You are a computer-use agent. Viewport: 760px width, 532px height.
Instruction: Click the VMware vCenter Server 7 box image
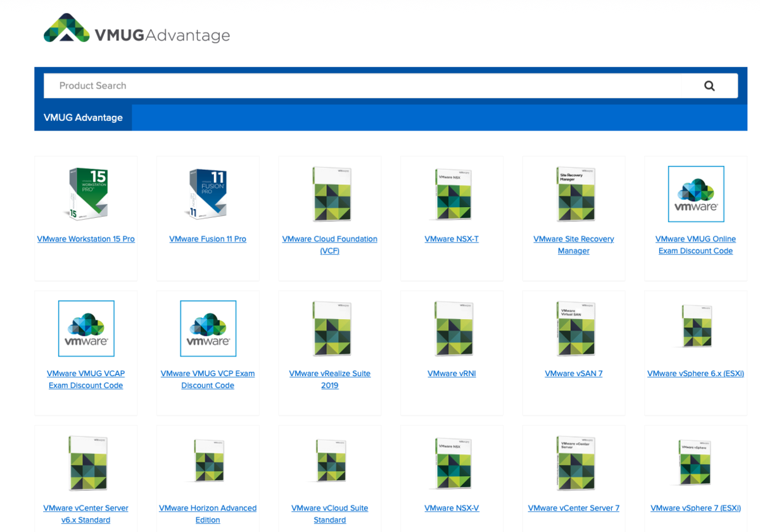tap(573, 462)
